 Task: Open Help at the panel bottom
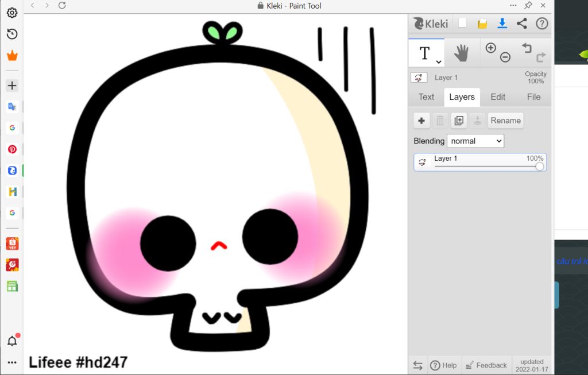coord(444,365)
